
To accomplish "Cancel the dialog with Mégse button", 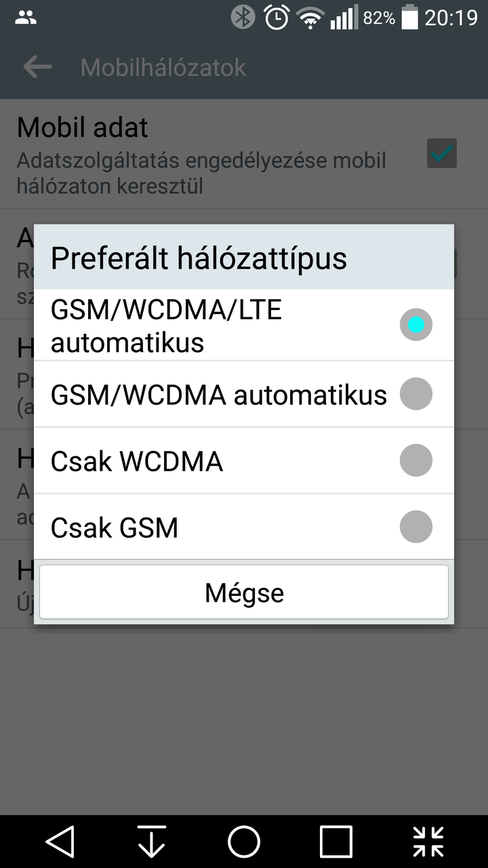I will (244, 592).
